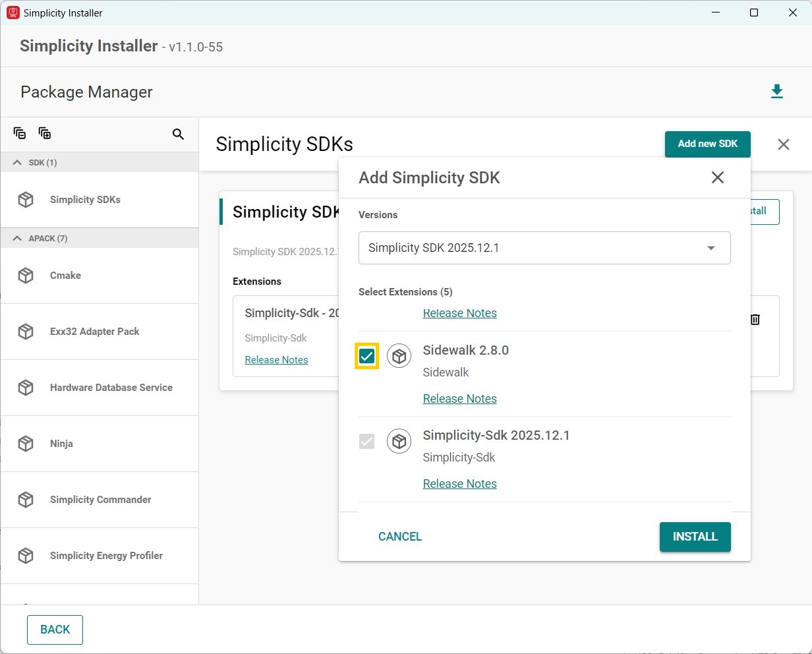Uncheck the Sidewalk 2.8.0 extension
Viewport: 812px width, 654px height.
tap(367, 355)
